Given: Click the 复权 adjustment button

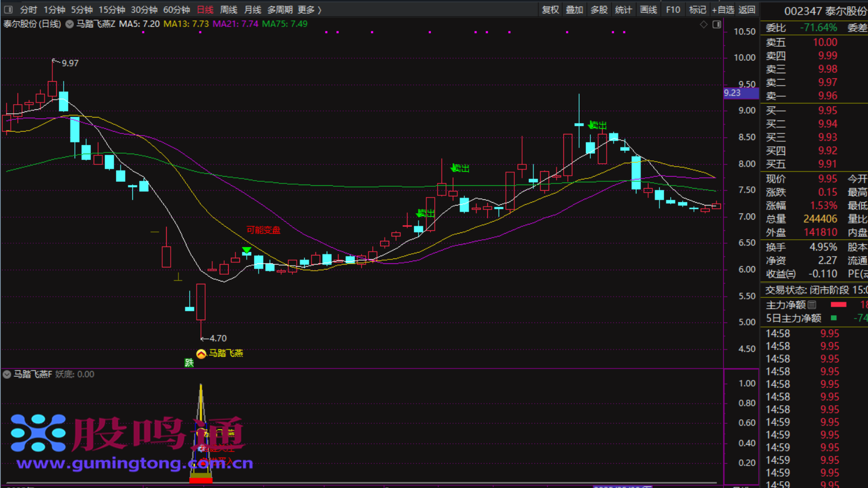Looking at the screenshot, I should tap(550, 10).
